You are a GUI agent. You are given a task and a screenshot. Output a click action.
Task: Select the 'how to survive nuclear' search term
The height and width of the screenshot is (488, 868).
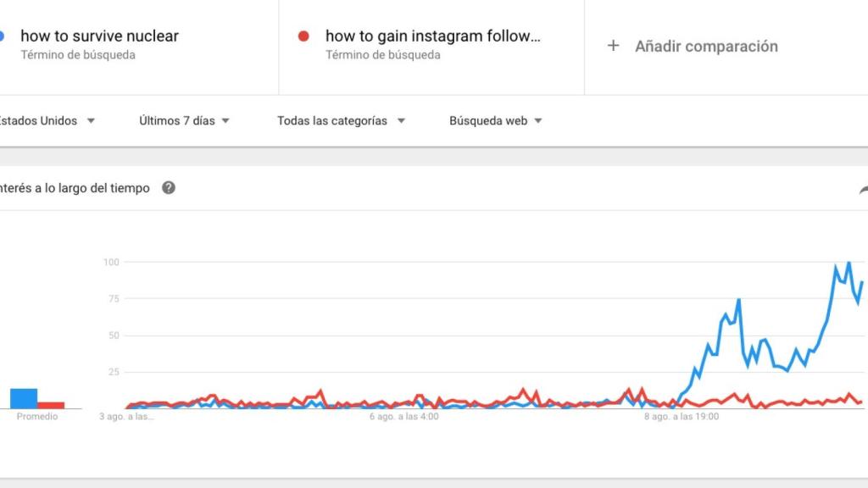pyautogui.click(x=99, y=36)
